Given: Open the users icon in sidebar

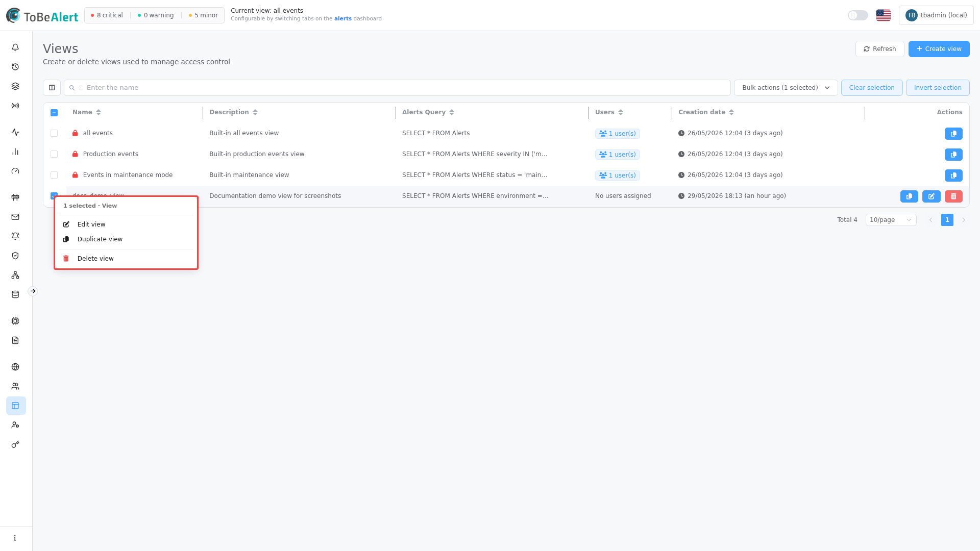Looking at the screenshot, I should click(x=15, y=386).
